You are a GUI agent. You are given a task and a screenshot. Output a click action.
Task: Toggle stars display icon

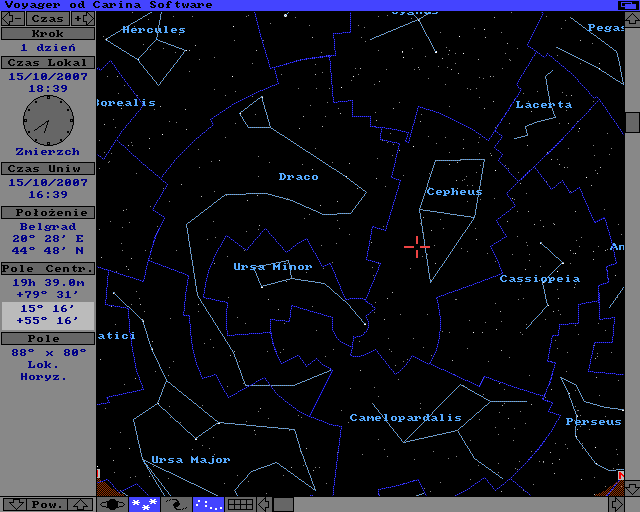click(143, 504)
